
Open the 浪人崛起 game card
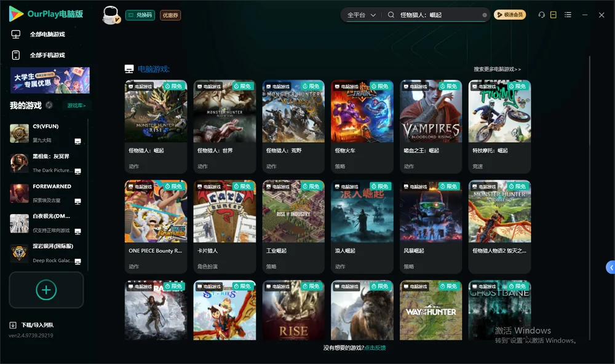362,226
